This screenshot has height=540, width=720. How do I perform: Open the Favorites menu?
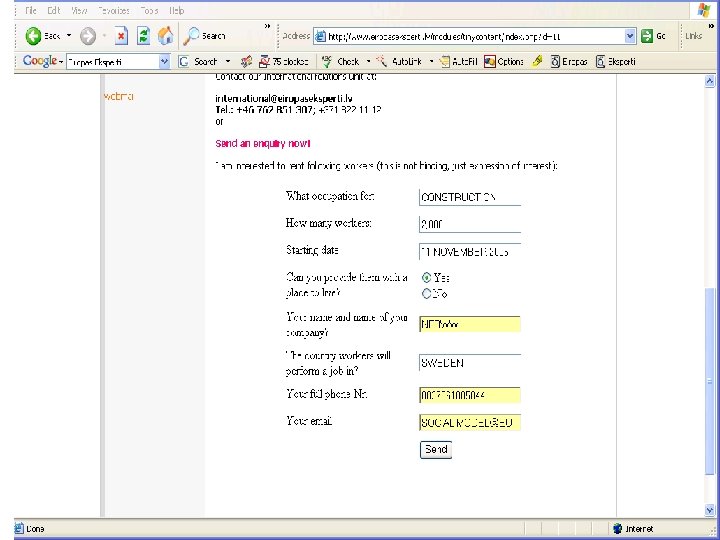click(x=114, y=10)
